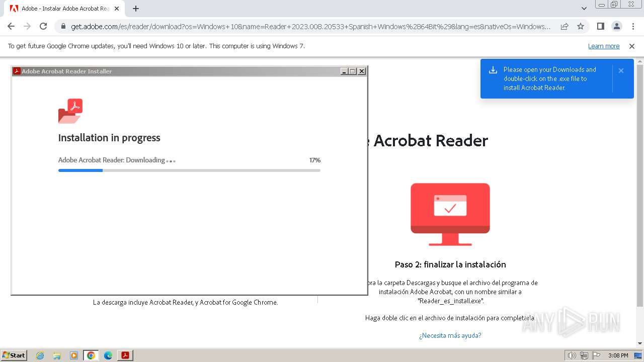Minimize the Adobe Acrobat Reader Installer
This screenshot has height=362, width=644.
[x=344, y=71]
